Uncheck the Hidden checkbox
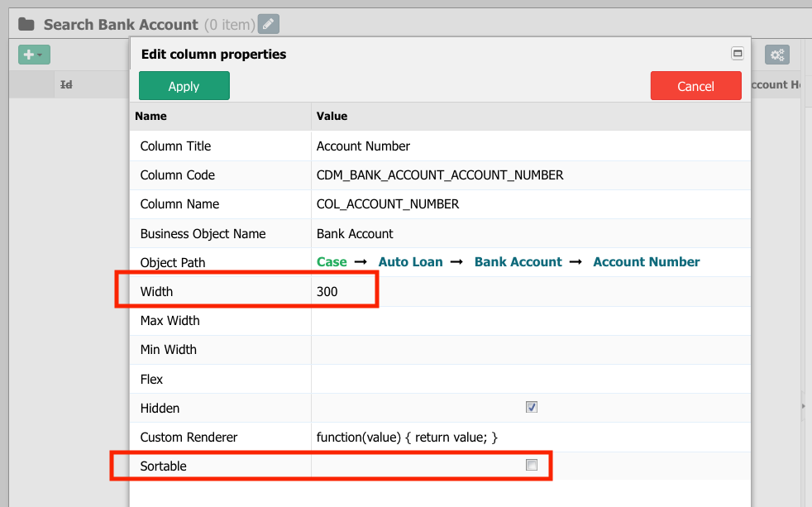 coord(532,407)
